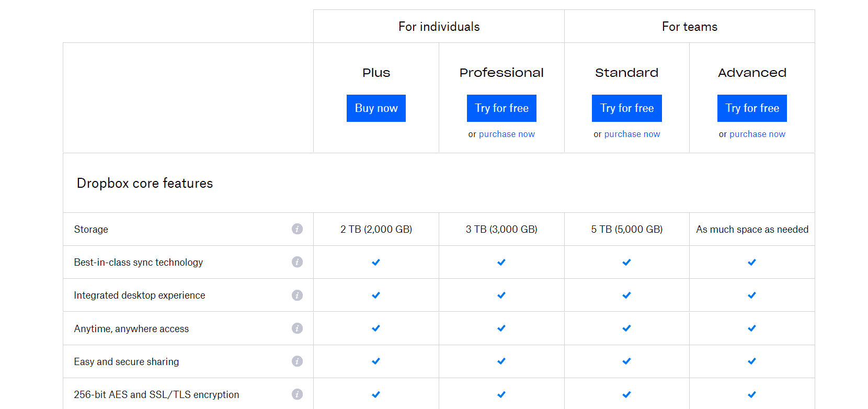Image resolution: width=868 pixels, height=409 pixels.
Task: View info for Anytime, anywhere access
Action: [297, 328]
